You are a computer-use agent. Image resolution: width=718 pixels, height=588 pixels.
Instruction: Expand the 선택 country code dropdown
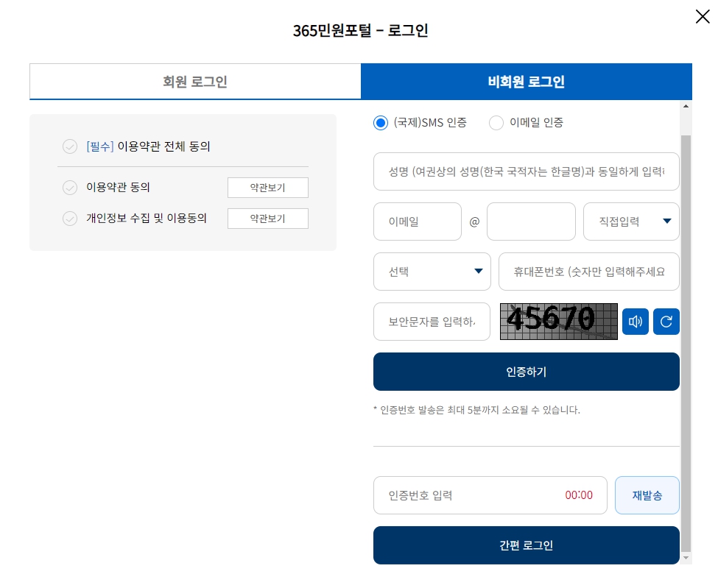[432, 272]
